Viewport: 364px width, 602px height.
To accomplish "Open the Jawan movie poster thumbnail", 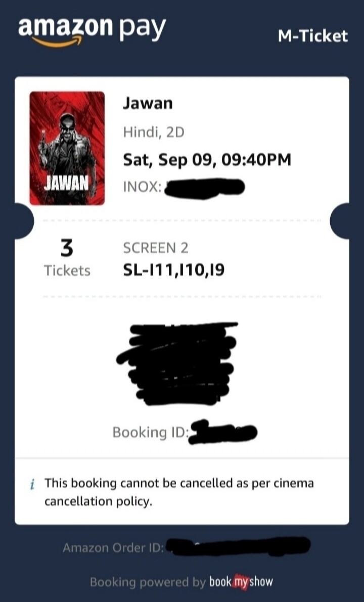I will pos(67,148).
